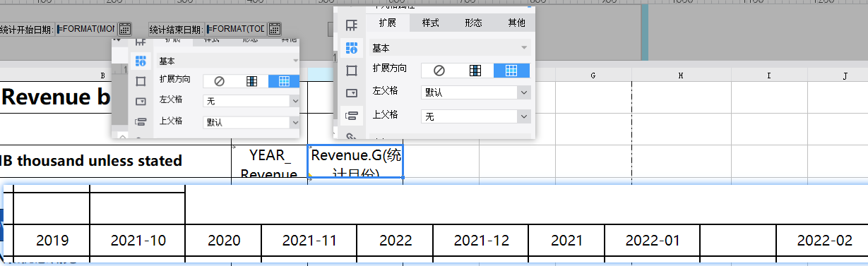Click preview cell 2021

point(566,241)
